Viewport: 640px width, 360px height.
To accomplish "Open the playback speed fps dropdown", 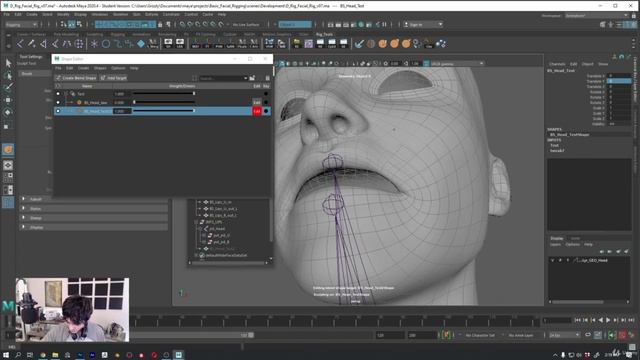I will click(x=564, y=335).
